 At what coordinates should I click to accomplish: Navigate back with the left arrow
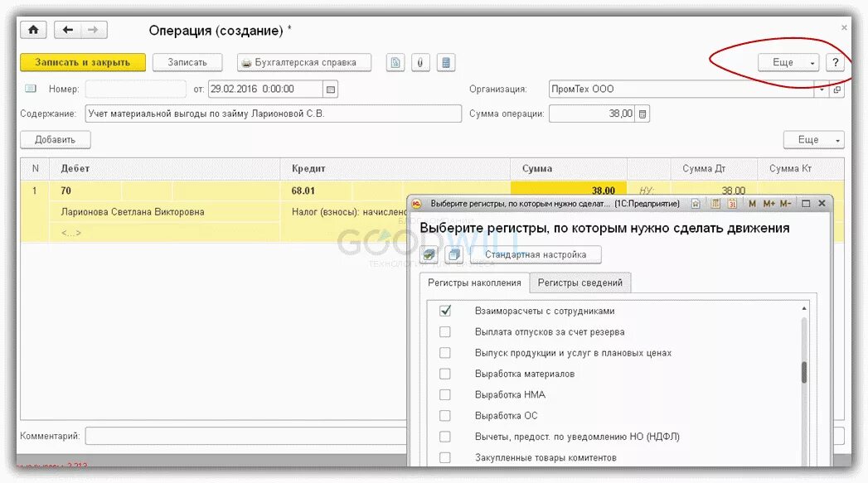67,30
